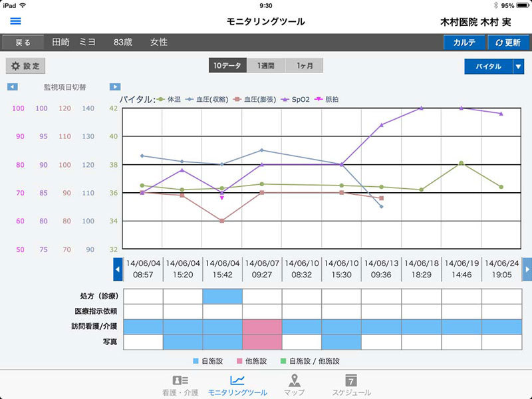Open the カルテ chart button
Viewport: 532px width, 399px height.
click(464, 43)
